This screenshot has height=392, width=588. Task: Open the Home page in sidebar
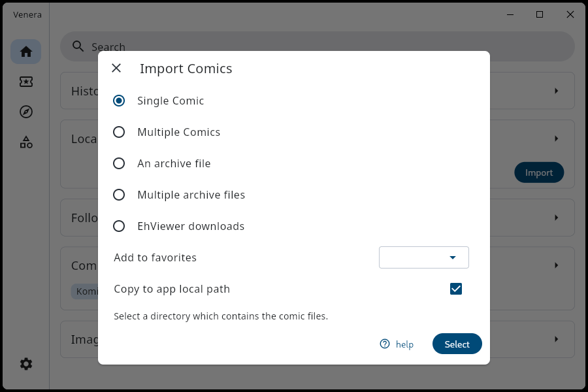[x=26, y=52]
